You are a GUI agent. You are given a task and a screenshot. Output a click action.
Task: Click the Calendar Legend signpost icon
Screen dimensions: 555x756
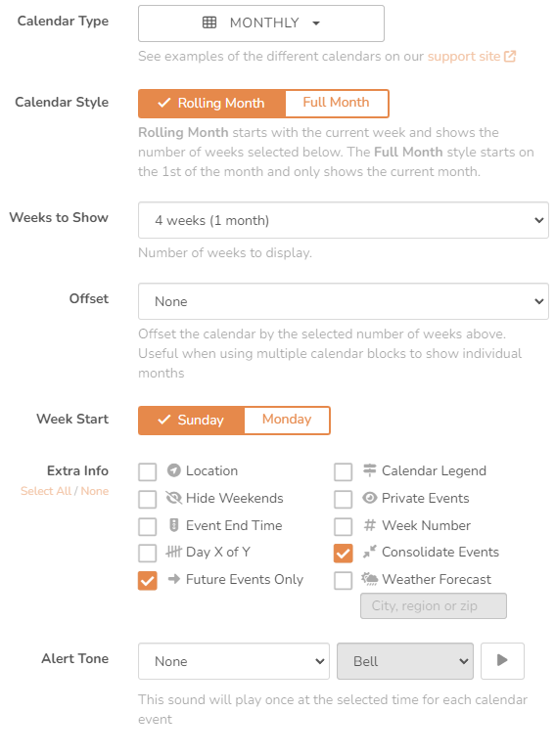click(x=370, y=470)
